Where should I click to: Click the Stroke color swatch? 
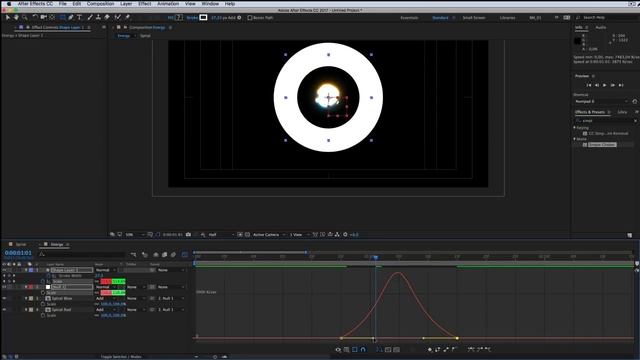[203, 18]
